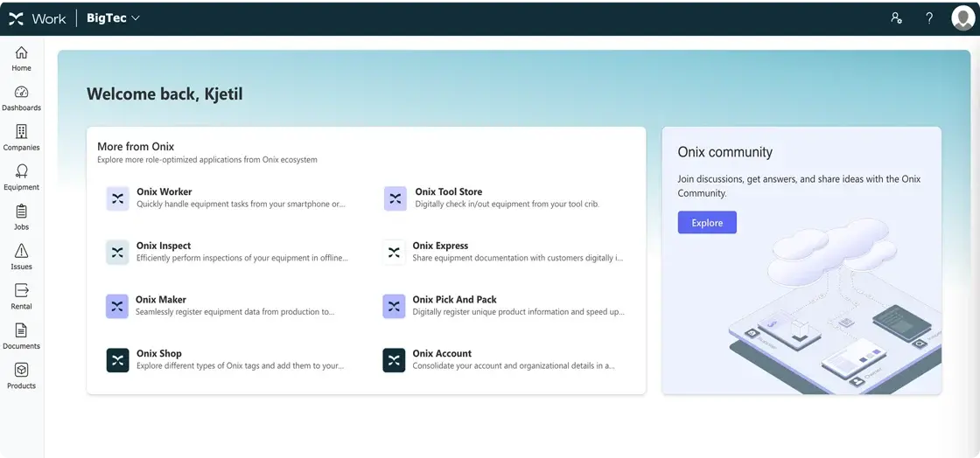Click 'Explore more role-optimized applications' subtitle
980x458 pixels.
click(206, 160)
